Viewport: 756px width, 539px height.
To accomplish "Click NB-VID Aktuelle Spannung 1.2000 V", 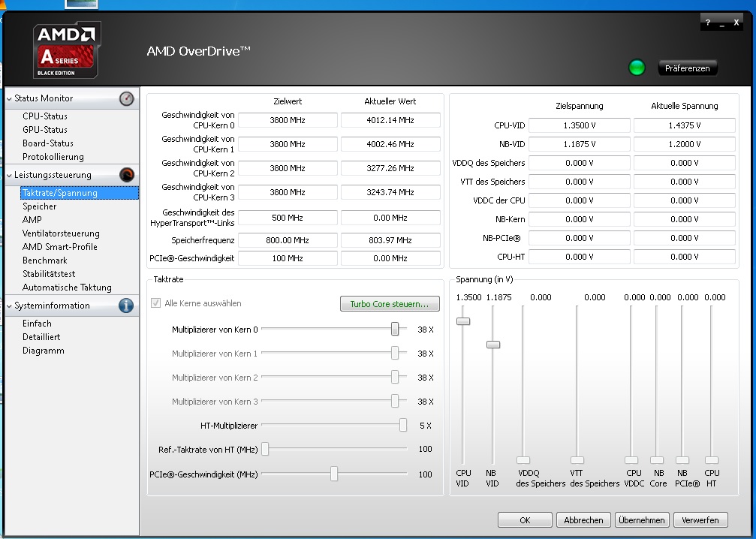I will point(684,144).
